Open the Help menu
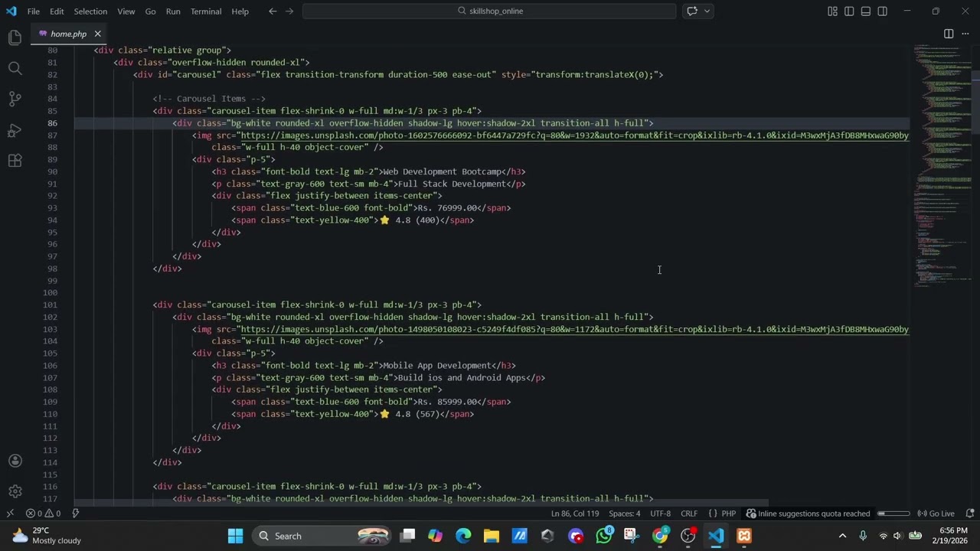This screenshot has width=980, height=551. click(x=240, y=11)
